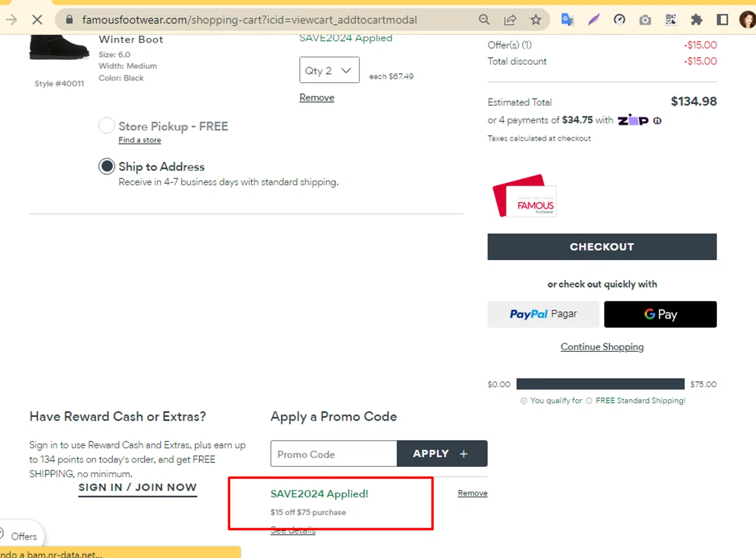Image resolution: width=756 pixels, height=558 pixels.
Task: Click the APPLY promo button
Action: coord(442,454)
